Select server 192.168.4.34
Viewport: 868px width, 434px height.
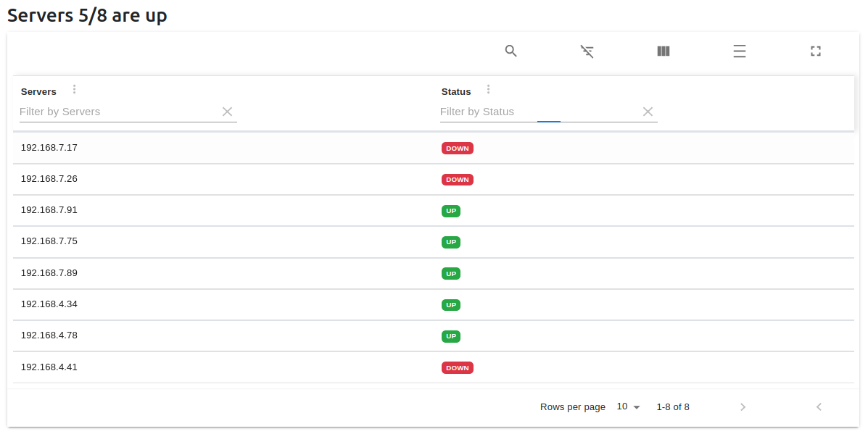coord(49,304)
